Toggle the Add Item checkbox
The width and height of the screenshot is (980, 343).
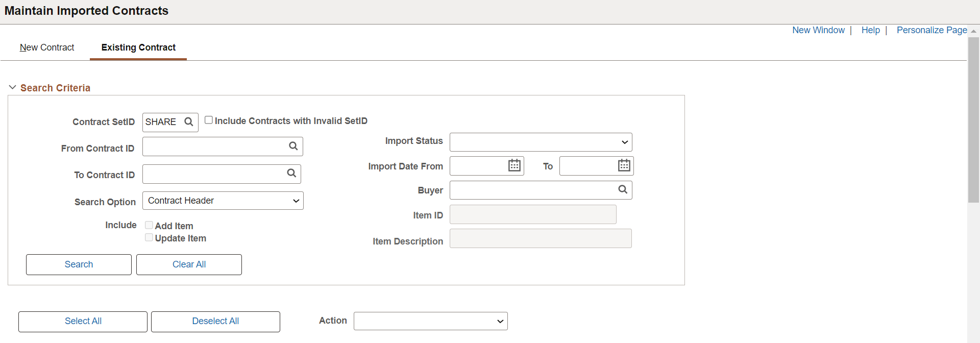pos(149,225)
